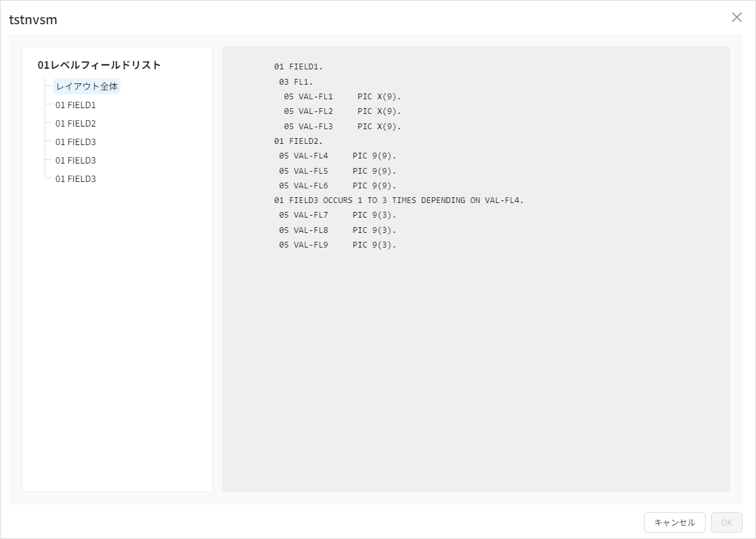Click the キャンセル button
Image resolution: width=756 pixels, height=539 pixels.
point(674,522)
